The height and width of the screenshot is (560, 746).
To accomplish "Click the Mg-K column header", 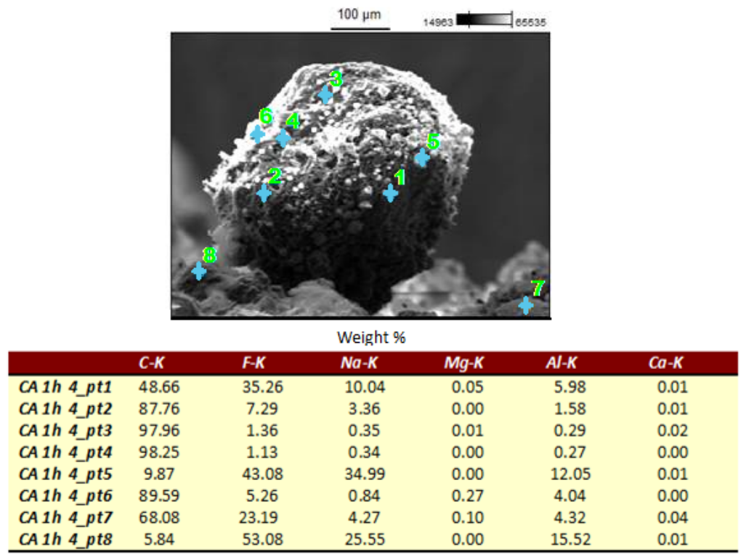I will (463, 363).
